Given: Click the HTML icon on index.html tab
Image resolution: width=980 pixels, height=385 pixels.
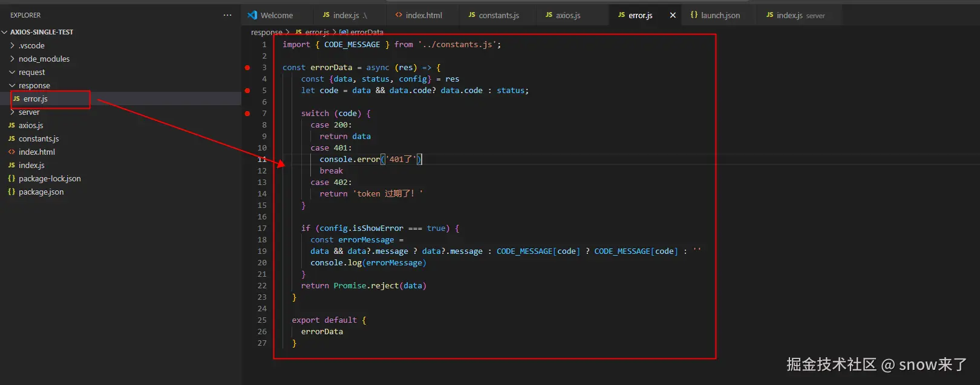Looking at the screenshot, I should [399, 15].
